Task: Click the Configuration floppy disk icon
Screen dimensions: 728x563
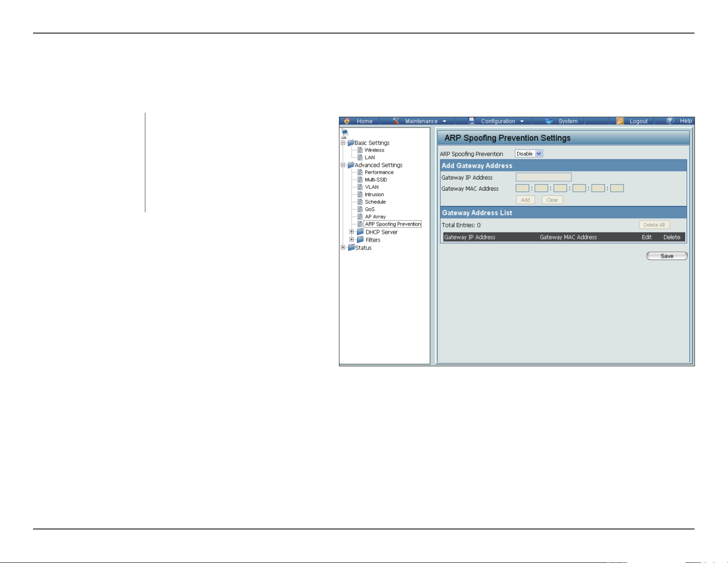Action: pos(471,121)
